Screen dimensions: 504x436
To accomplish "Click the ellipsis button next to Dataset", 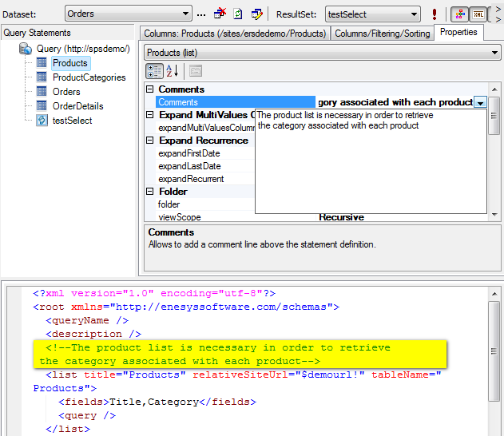I will (201, 14).
